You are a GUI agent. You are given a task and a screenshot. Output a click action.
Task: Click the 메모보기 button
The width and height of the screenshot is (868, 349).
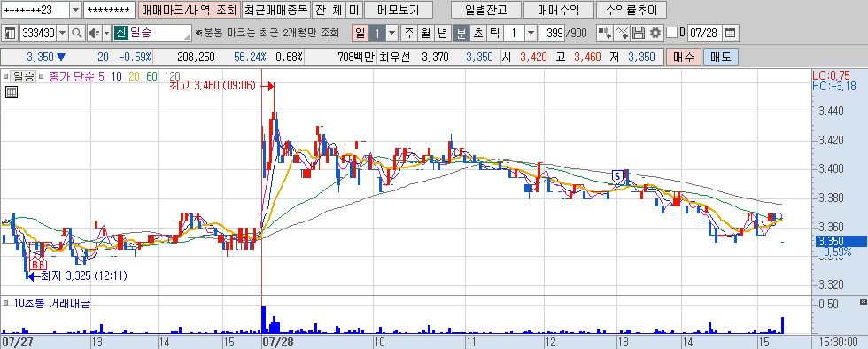(x=399, y=10)
